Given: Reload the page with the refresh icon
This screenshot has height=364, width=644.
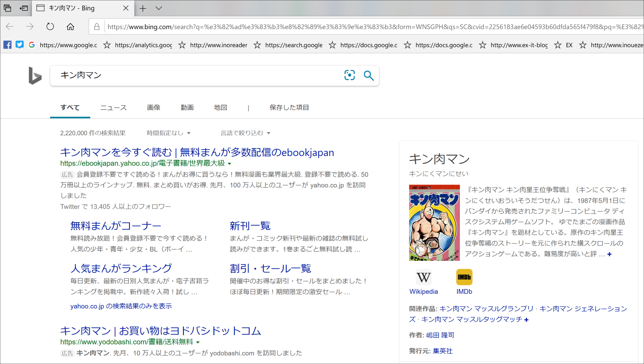Looking at the screenshot, I should click(50, 26).
